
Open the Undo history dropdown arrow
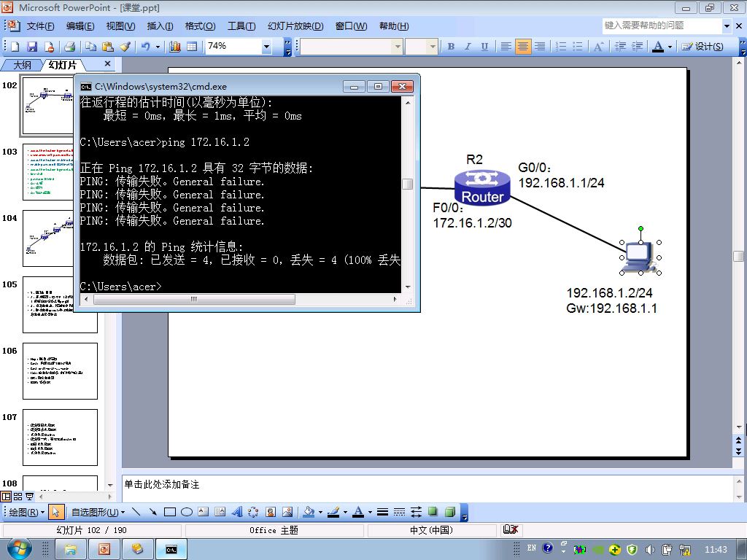click(158, 46)
